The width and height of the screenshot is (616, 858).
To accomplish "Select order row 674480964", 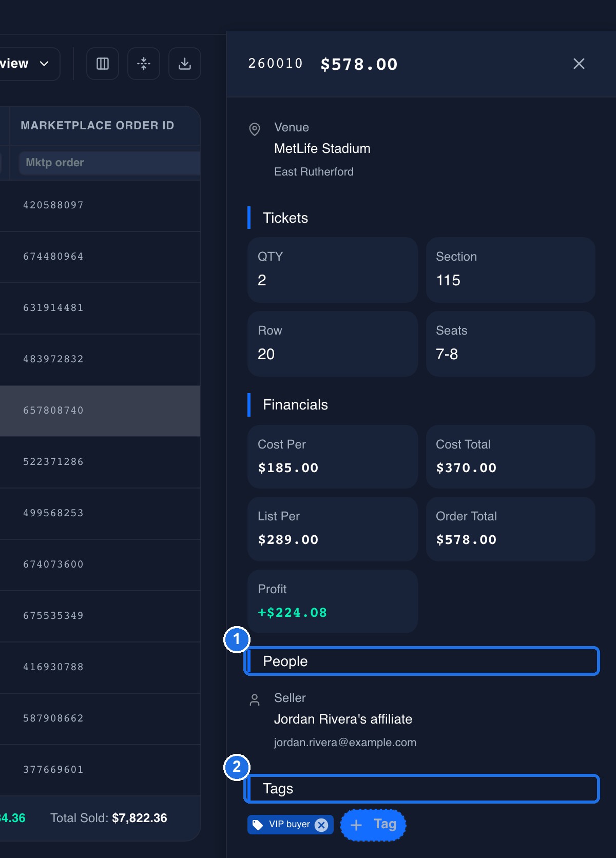I will click(100, 257).
